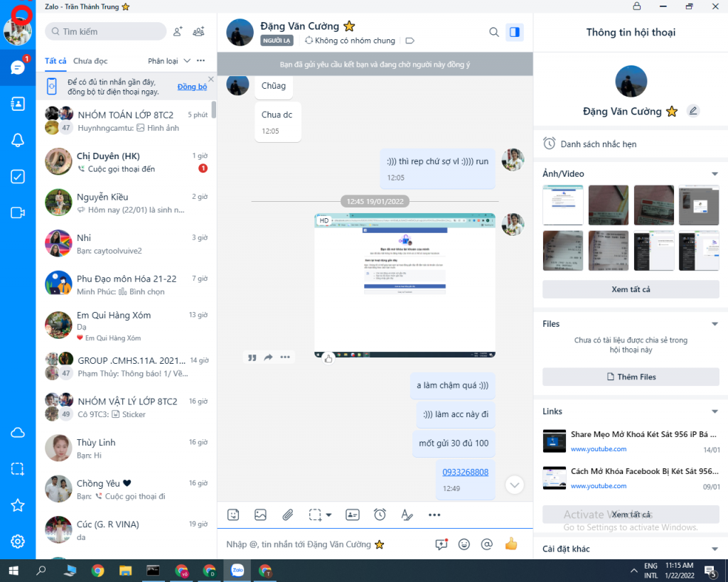Open the Contacts icon in left sidebar
Image resolution: width=728 pixels, height=582 pixels.
(18, 104)
